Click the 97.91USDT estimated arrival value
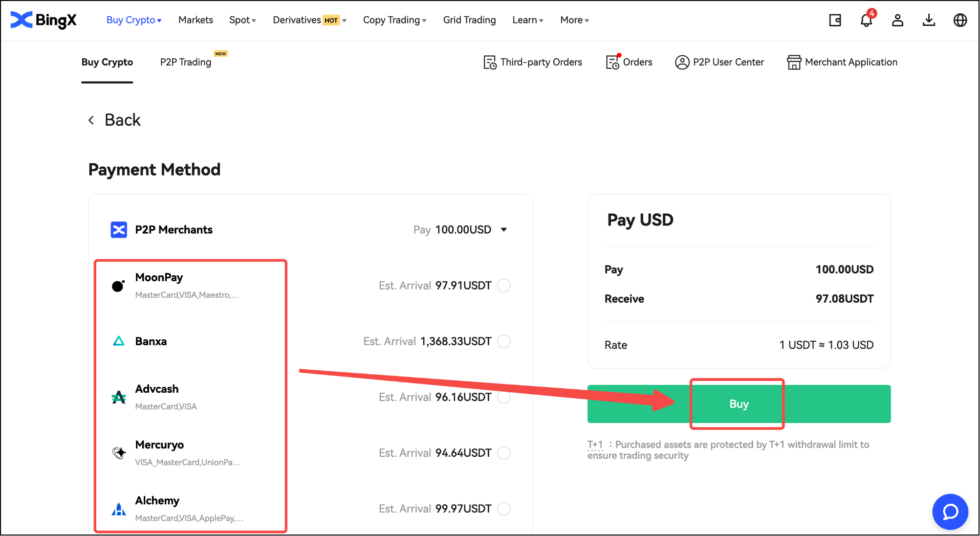 click(x=463, y=286)
